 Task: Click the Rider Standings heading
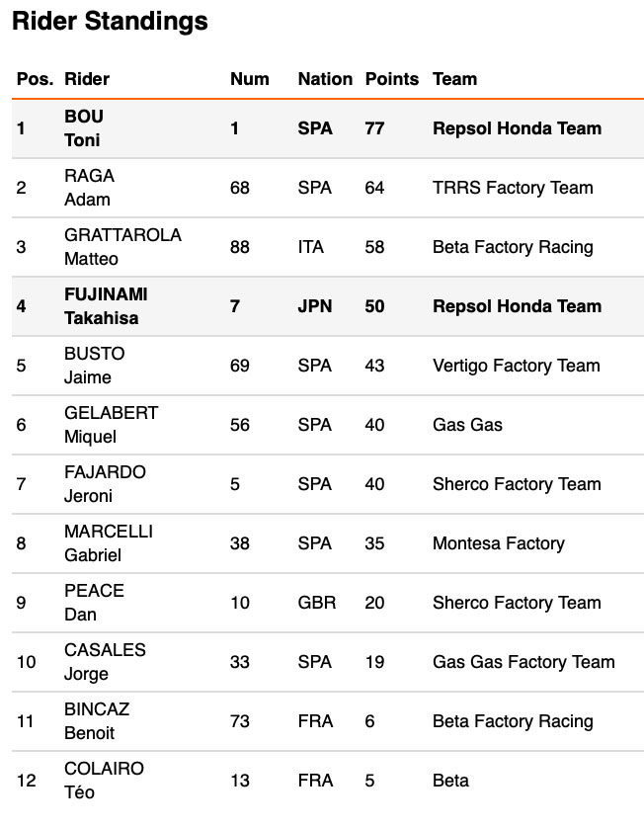110,22
